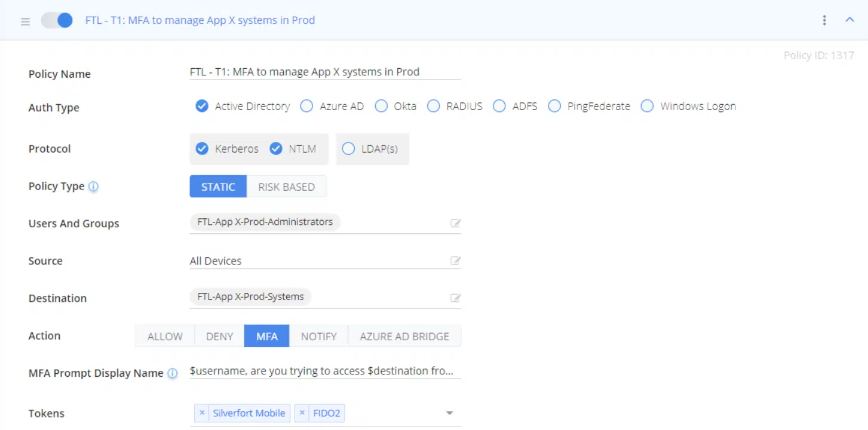Open the three-dot policy options menu

824,20
